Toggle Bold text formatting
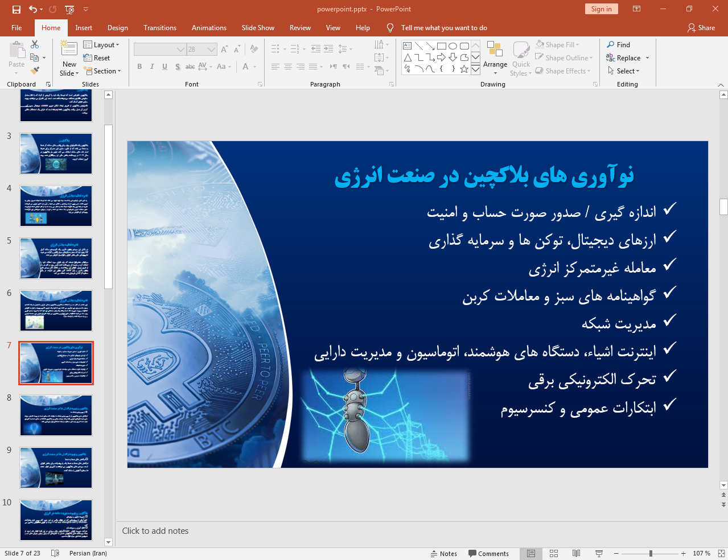 [139, 67]
